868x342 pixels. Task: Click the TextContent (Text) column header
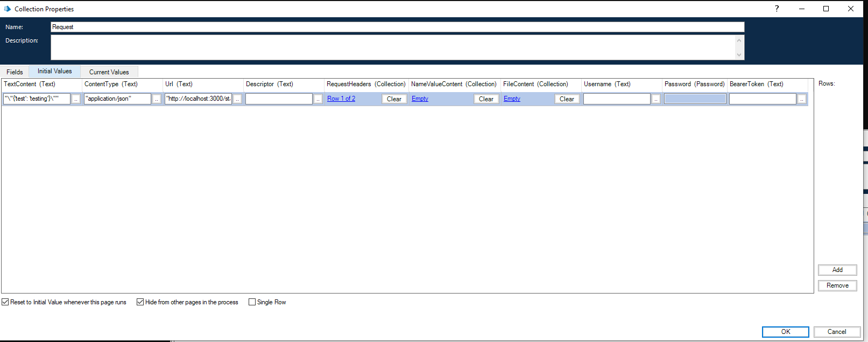41,85
